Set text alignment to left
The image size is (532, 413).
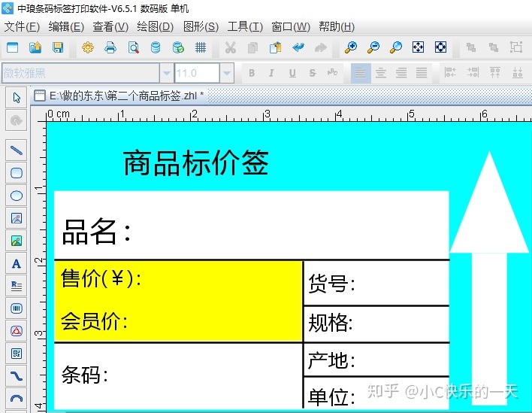tap(361, 73)
